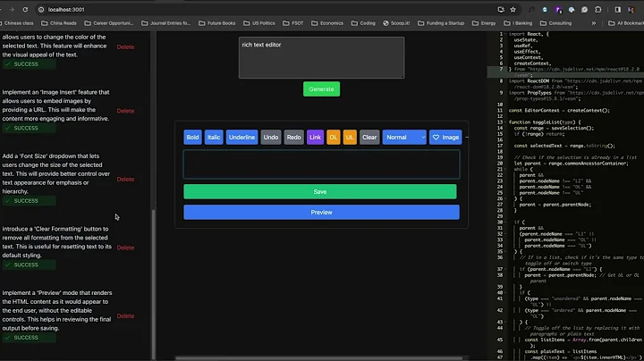Image resolution: width=644 pixels, height=361 pixels.
Task: Open the Career Opportunities bookmark folder
Action: (109, 23)
